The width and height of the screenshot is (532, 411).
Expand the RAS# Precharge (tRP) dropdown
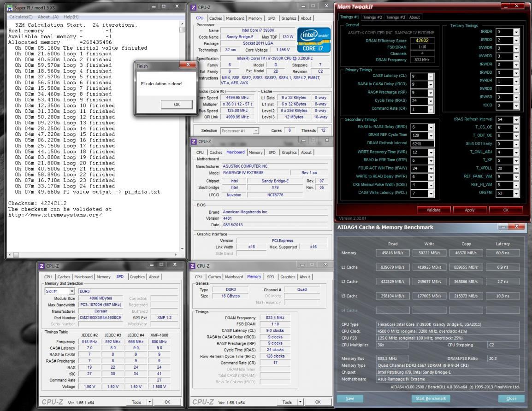pyautogui.click(x=431, y=93)
